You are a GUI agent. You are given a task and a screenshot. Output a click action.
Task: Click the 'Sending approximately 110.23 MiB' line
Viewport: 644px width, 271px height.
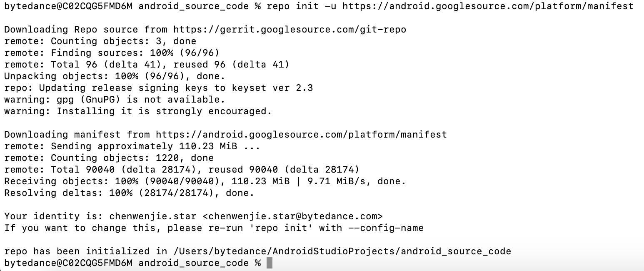(132, 146)
